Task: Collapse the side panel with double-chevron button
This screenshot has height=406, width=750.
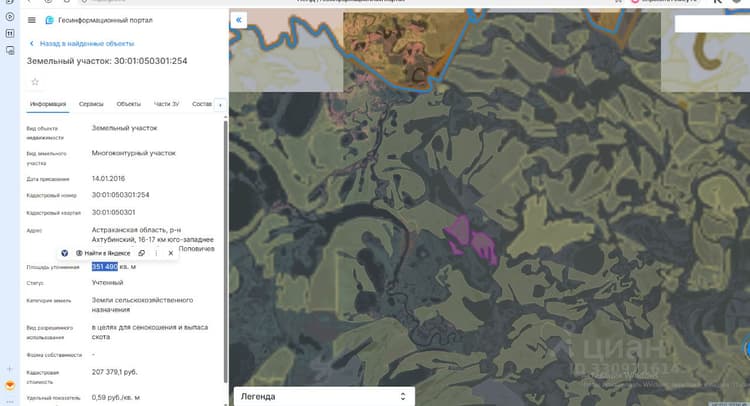Action: pyautogui.click(x=239, y=20)
